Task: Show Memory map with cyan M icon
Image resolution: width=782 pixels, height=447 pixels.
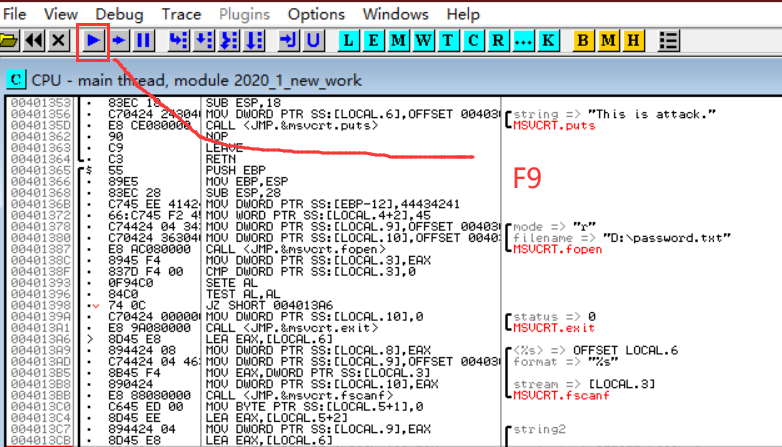Action: click(398, 40)
